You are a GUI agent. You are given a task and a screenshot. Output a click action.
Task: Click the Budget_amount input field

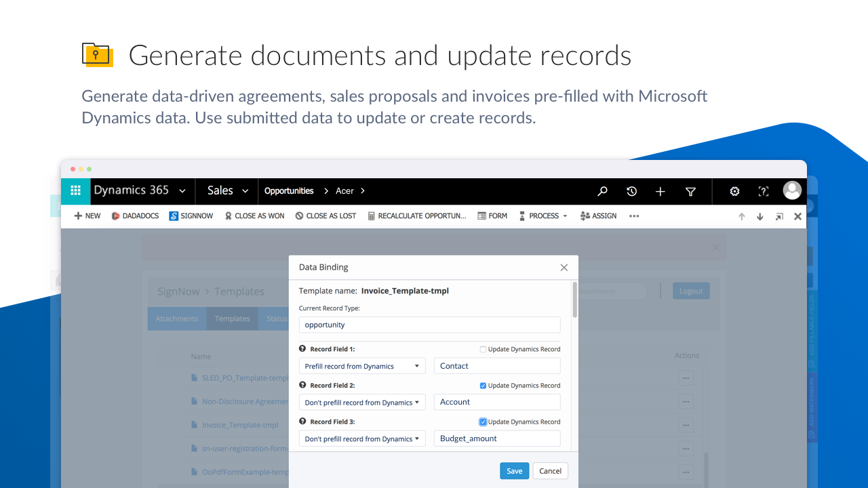point(497,439)
